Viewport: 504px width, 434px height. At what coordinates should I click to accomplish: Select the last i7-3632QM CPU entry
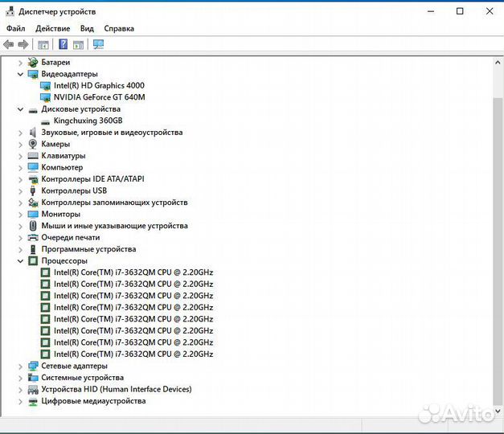tap(133, 354)
